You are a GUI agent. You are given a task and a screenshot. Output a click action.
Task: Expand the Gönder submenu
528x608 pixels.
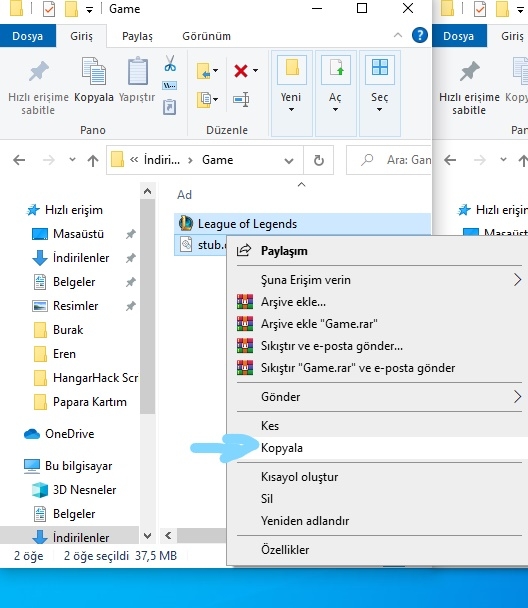click(379, 397)
